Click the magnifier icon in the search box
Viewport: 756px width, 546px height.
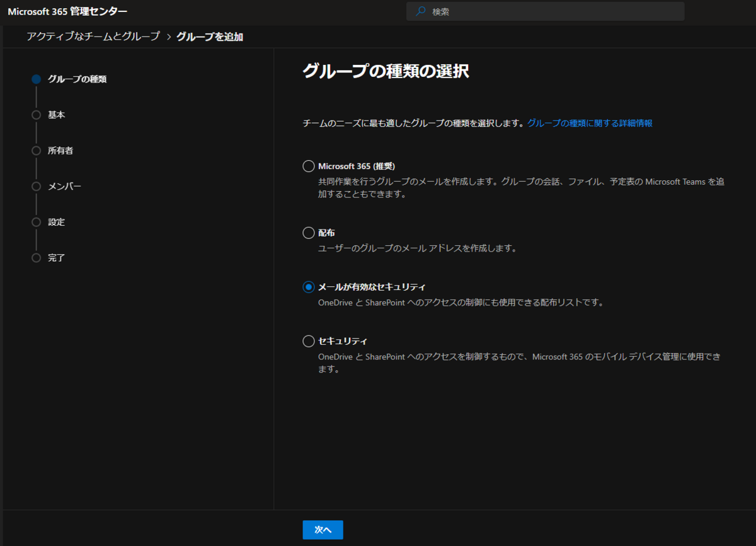coord(420,11)
